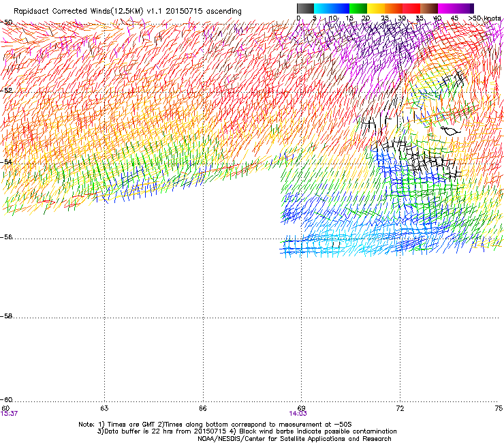Click the gray 0-5 knots legend swatch
The image size is (504, 443).
305,8
